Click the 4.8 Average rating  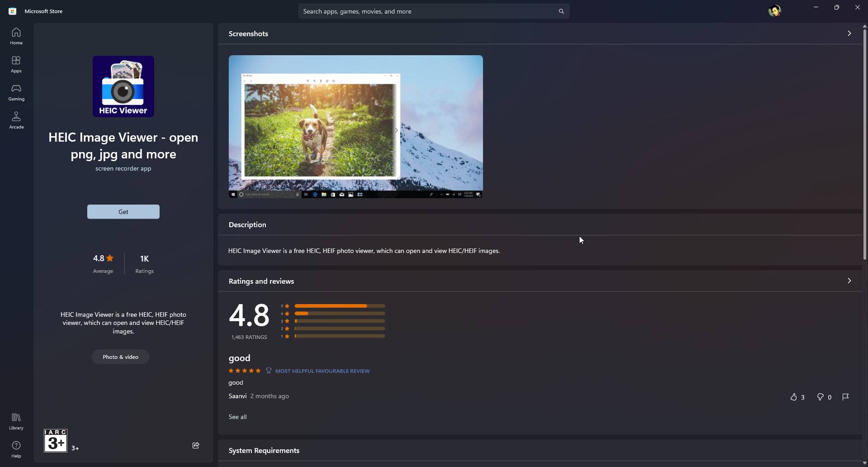[103, 264]
